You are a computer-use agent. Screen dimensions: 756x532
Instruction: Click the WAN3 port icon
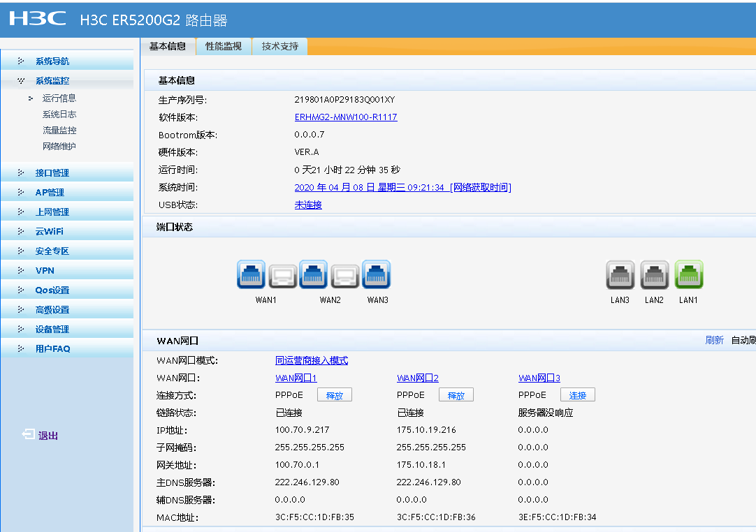[377, 275]
